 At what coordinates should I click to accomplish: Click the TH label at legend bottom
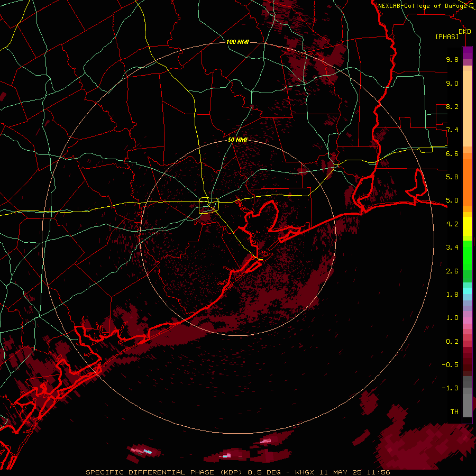tap(454, 412)
